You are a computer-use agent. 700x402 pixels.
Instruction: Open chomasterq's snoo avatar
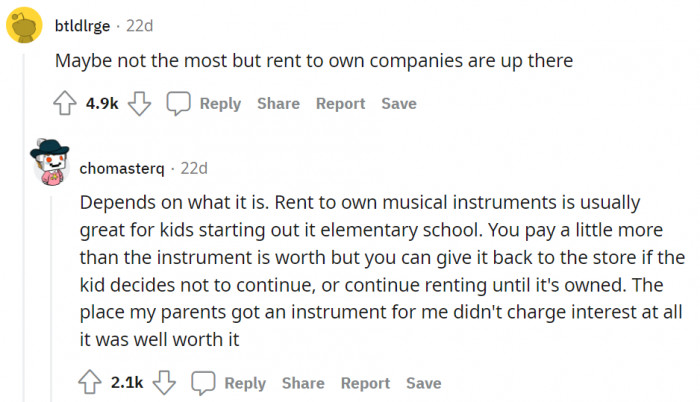49,164
